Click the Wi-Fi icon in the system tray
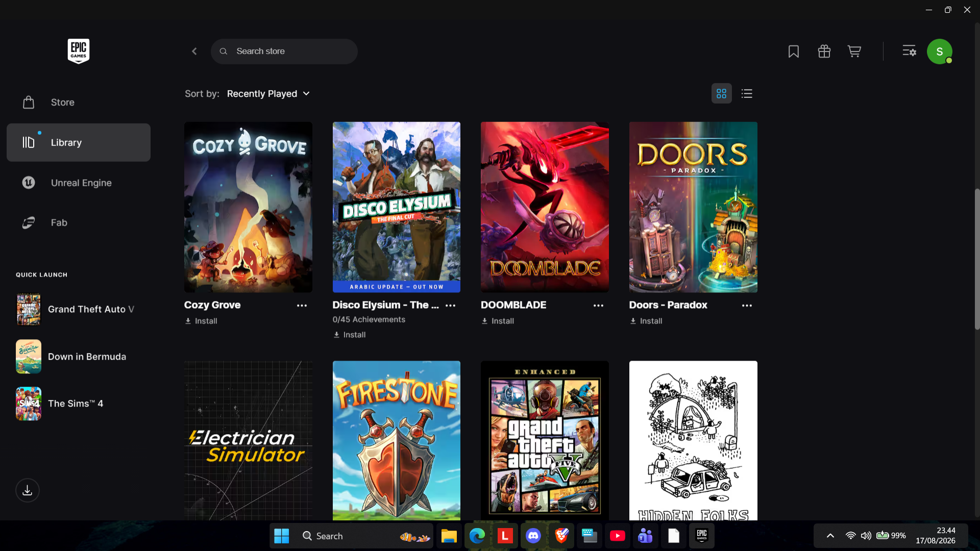Screen dimensions: 980x551 click(x=850, y=536)
